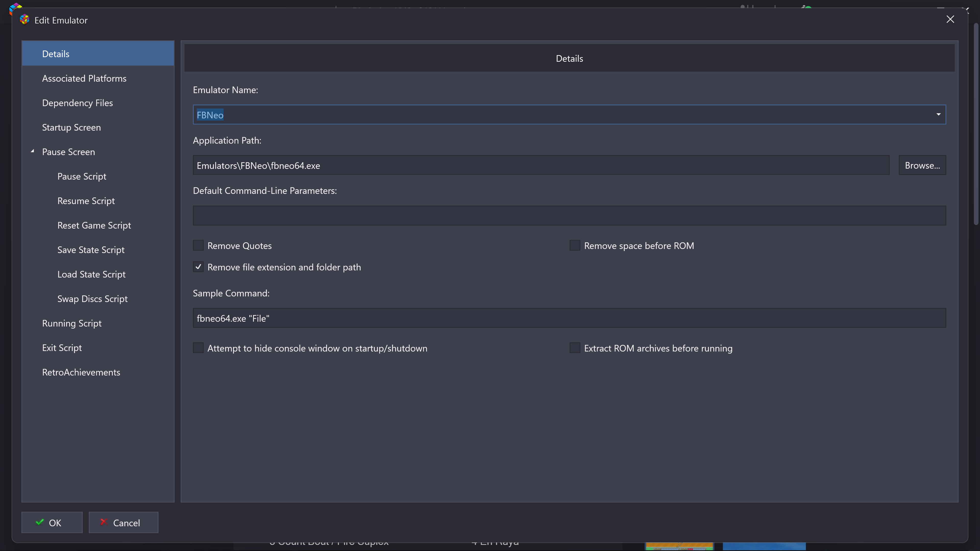Click the Application Path text field

tap(541, 165)
